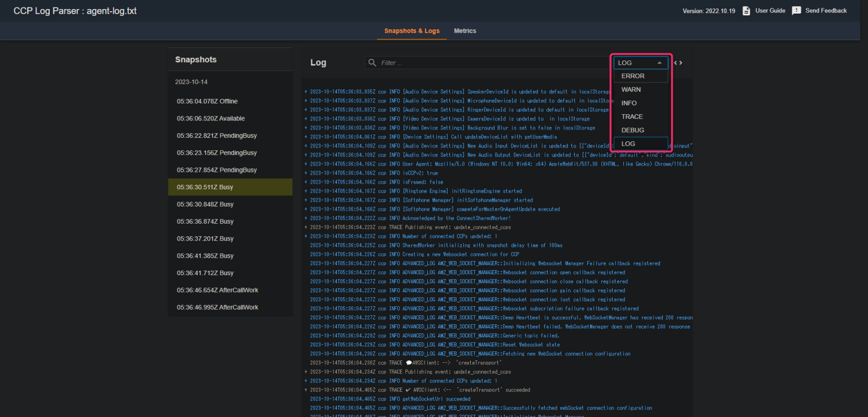Expand the 05:36:04.166Z isCCPv2 log entry plus sign
The width and height of the screenshot is (868, 417).
[306, 172]
